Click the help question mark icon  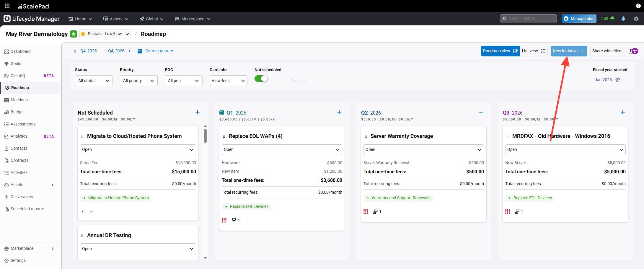pos(638,6)
